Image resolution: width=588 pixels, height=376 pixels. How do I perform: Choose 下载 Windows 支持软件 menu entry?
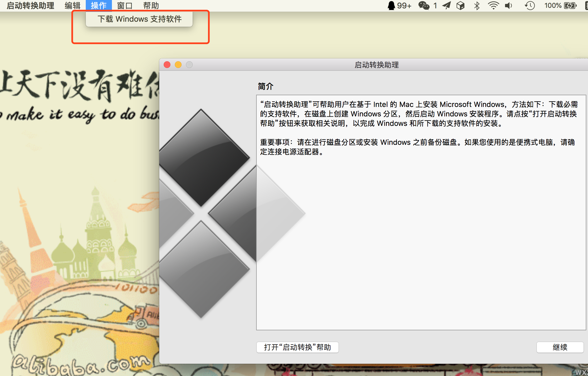(x=139, y=19)
